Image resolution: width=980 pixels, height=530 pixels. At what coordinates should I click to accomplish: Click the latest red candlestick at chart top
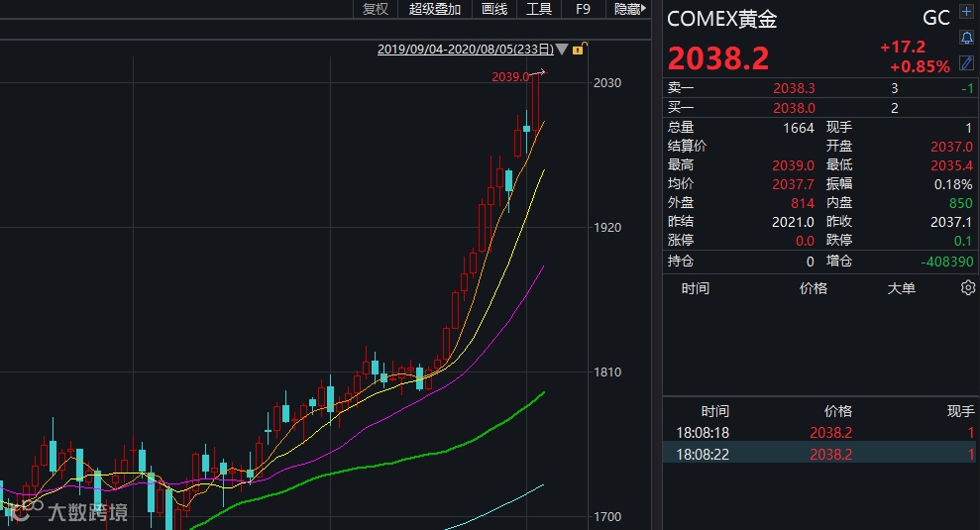click(x=536, y=103)
